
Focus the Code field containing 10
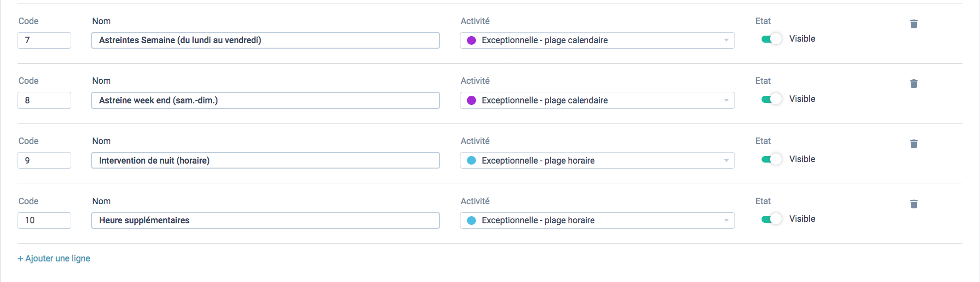point(44,220)
